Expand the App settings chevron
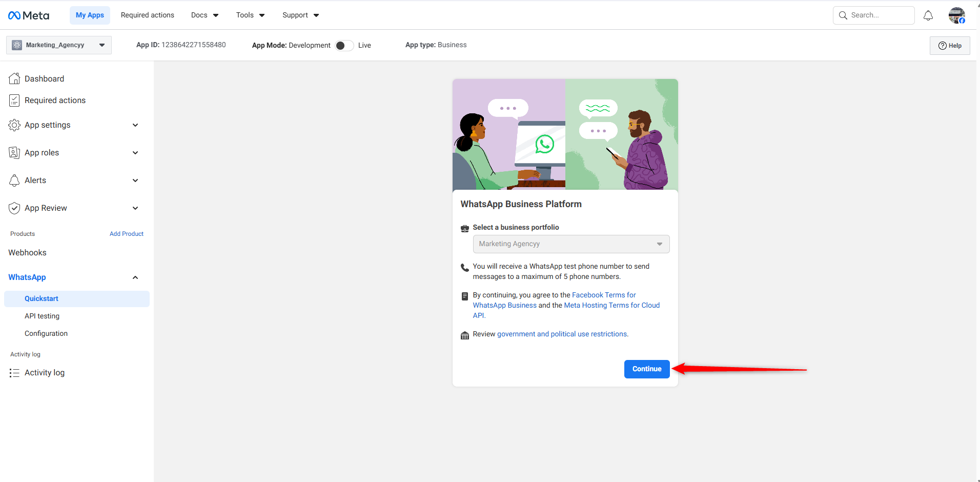The image size is (980, 482). pyautogui.click(x=135, y=125)
